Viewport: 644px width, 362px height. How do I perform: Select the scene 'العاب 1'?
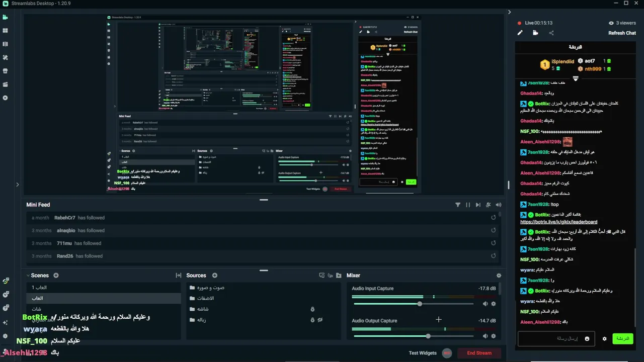pyautogui.click(x=104, y=288)
